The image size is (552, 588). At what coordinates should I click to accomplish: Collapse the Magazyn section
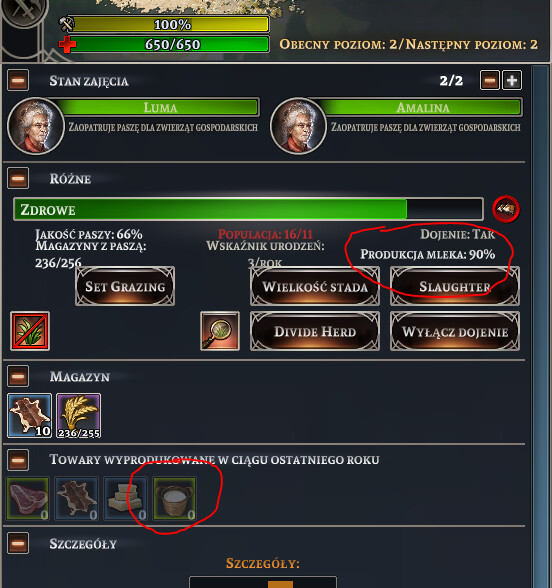coord(18,376)
